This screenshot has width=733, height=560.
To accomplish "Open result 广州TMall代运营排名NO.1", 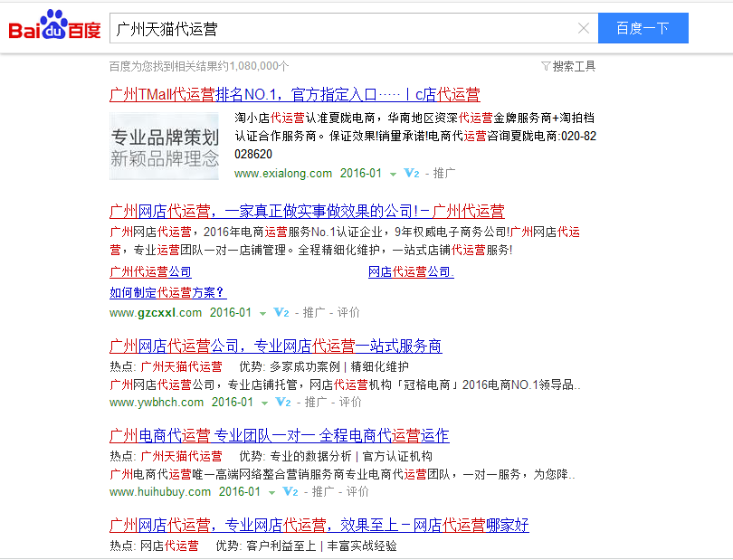I will [x=294, y=94].
